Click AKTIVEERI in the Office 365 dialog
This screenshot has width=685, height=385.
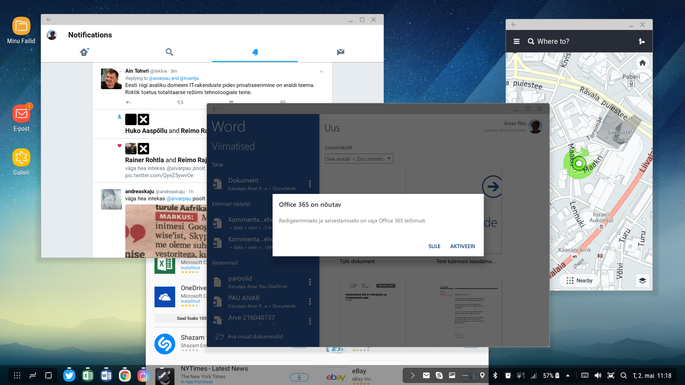[x=463, y=246]
